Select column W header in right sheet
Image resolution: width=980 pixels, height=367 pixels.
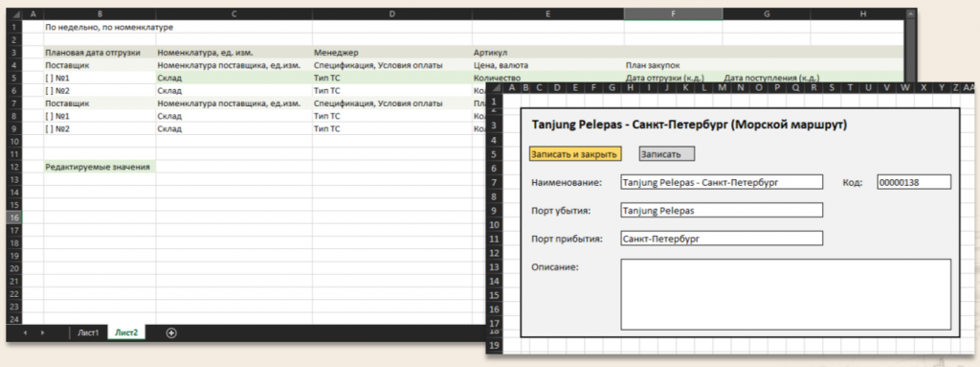click(x=905, y=88)
